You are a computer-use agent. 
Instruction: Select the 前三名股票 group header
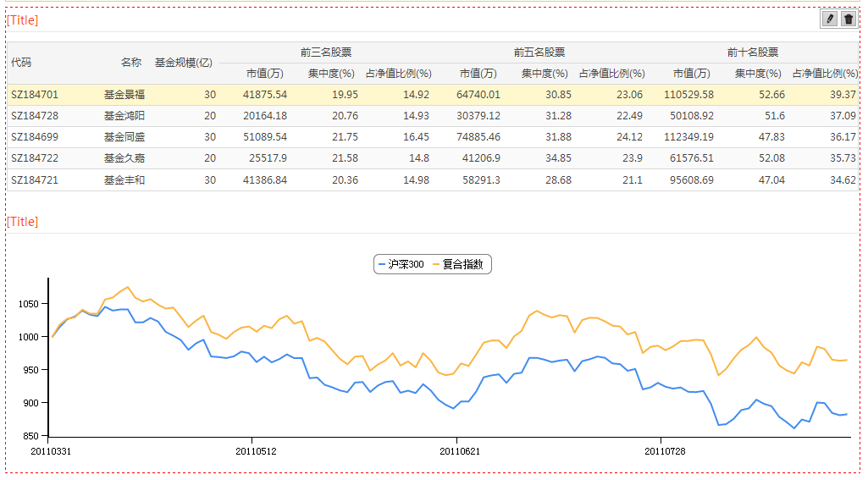[326, 52]
